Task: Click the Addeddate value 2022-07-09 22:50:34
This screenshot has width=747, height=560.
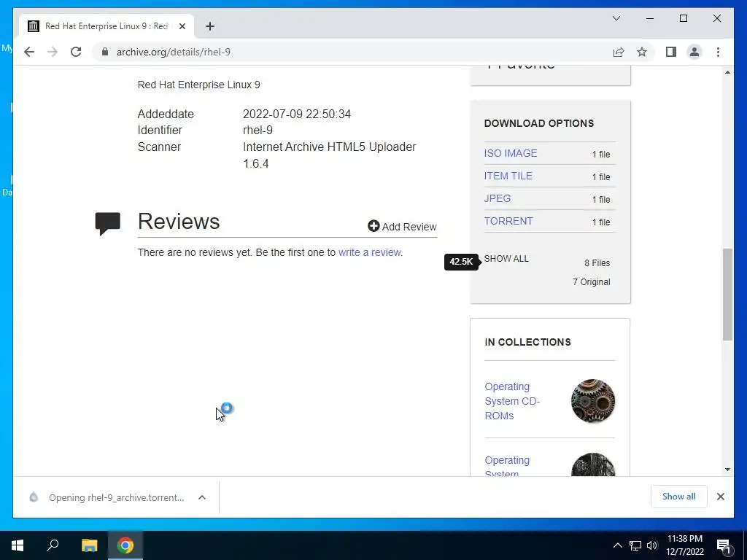Action: tap(297, 114)
